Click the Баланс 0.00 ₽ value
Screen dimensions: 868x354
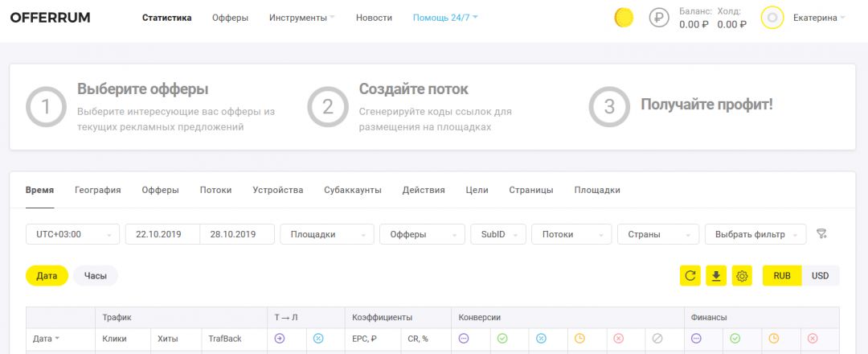[x=694, y=24]
